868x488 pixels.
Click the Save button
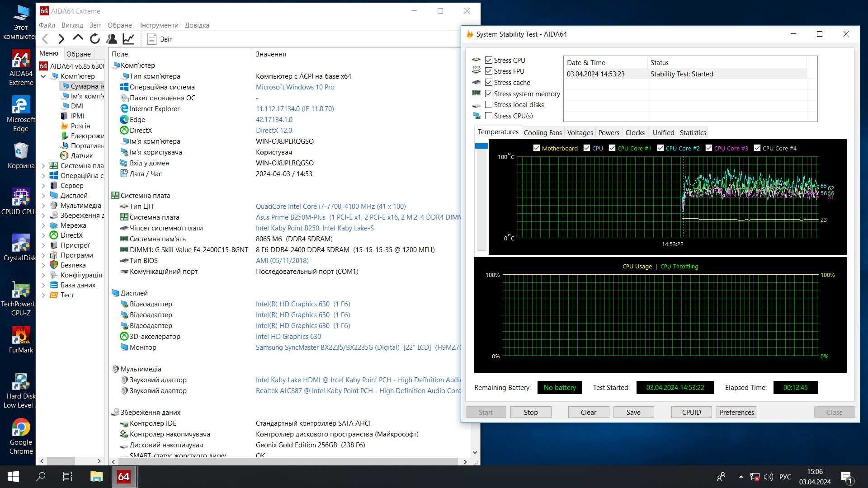pos(633,412)
